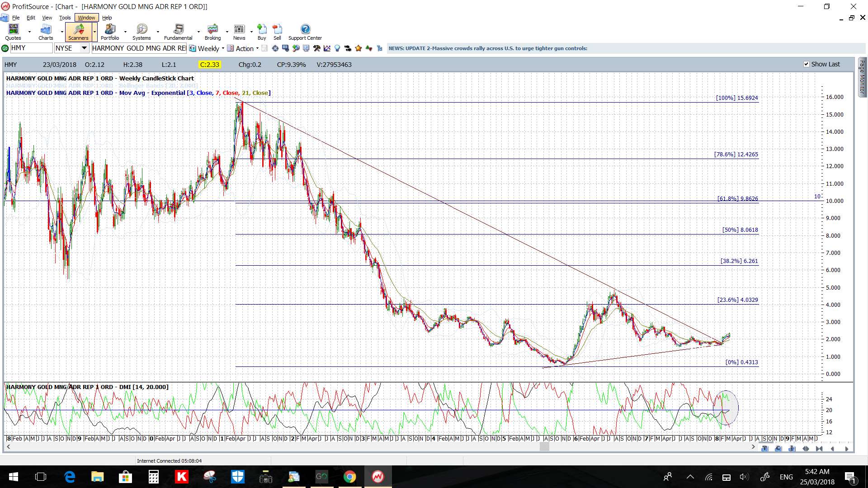Click the Buy order icon
The height and width of the screenshot is (488, 868).
(x=262, y=32)
